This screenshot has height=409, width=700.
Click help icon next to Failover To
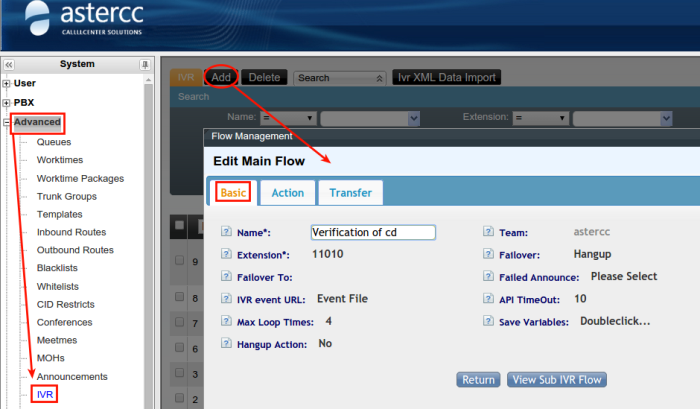tap(227, 277)
